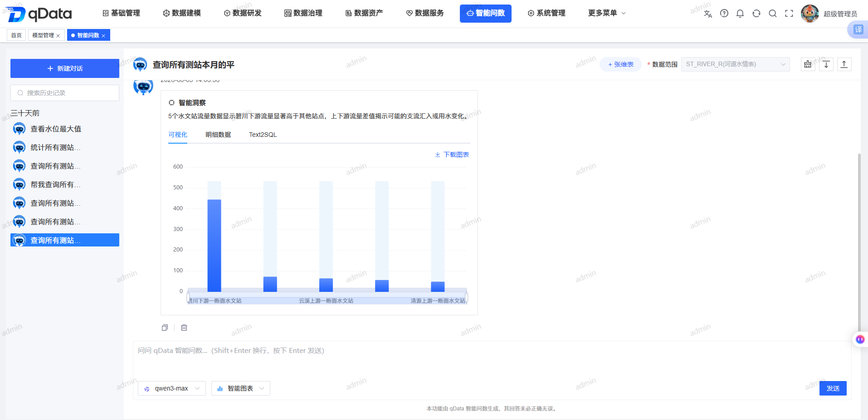Open the 查看水位最大值 conversation
This screenshot has height=420, width=868.
pos(65,129)
